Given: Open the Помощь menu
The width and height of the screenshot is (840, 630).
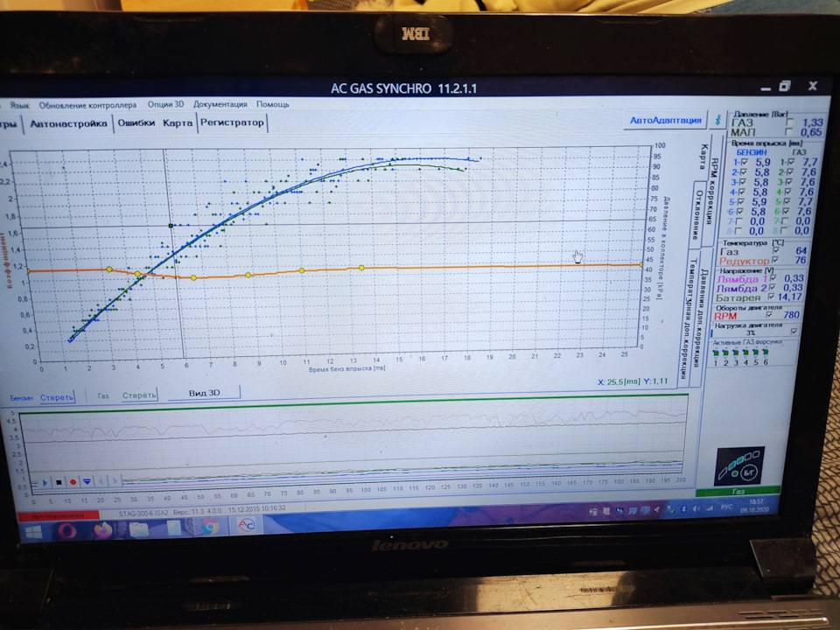Looking at the screenshot, I should pos(273,104).
